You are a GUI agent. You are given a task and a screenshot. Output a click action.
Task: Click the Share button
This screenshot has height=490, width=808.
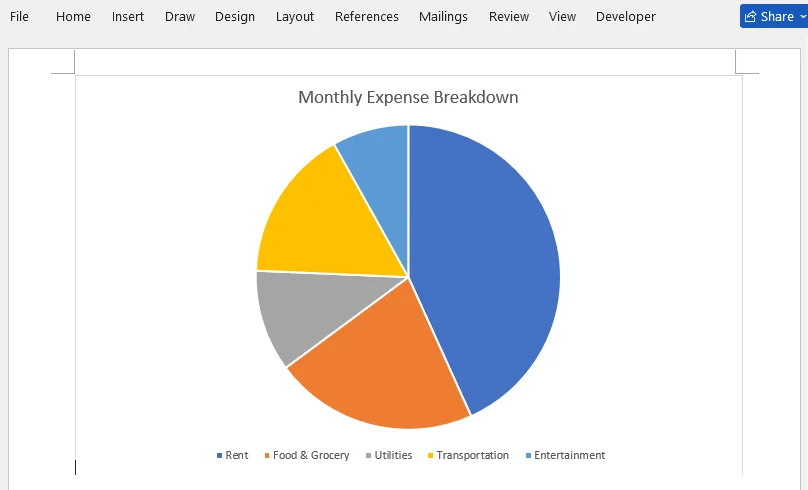pyautogui.click(x=769, y=16)
